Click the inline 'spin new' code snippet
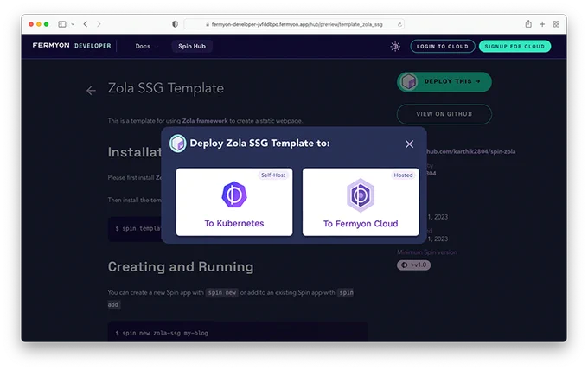588x370 pixels. pyautogui.click(x=222, y=292)
